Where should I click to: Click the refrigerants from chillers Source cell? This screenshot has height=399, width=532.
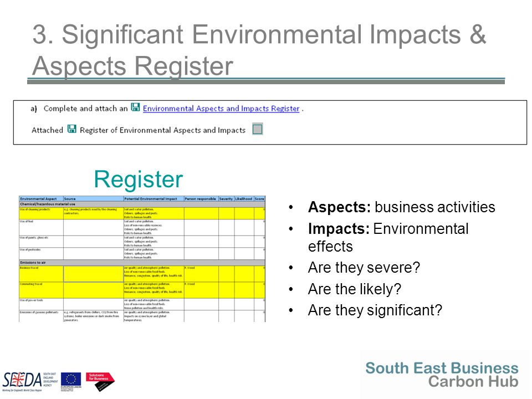point(93,316)
